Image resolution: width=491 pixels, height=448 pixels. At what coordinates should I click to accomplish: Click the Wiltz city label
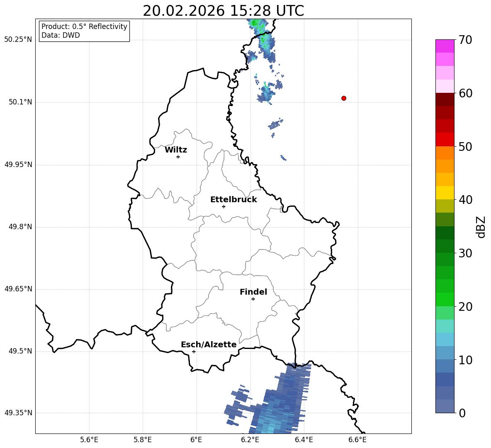176,150
